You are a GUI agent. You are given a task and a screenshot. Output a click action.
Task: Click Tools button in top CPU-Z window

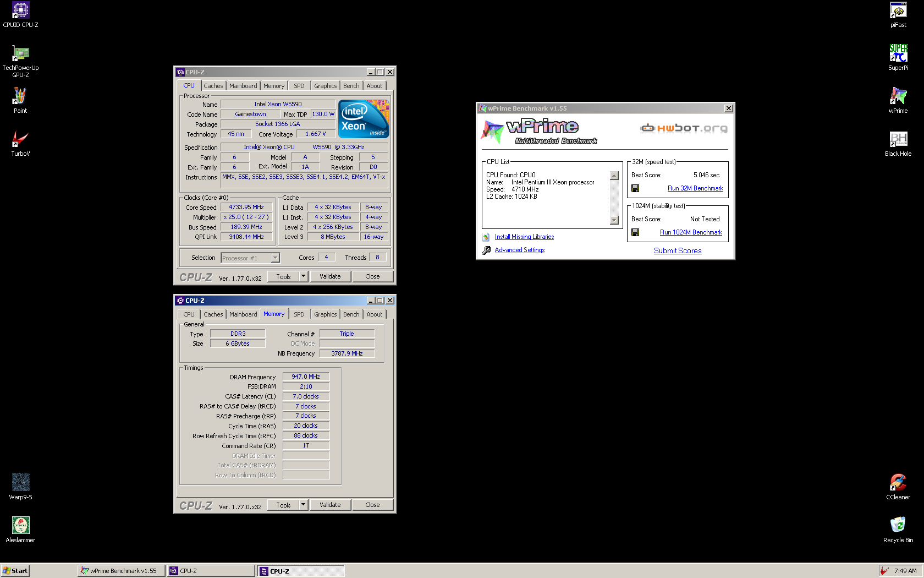pos(284,276)
